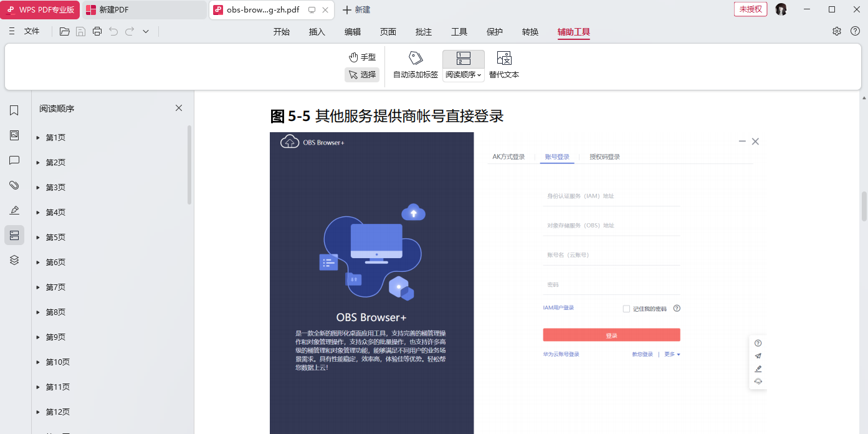Screen dimensions: 868x434
Task: Open the signature pen sidebar panel
Action: [x=14, y=210]
